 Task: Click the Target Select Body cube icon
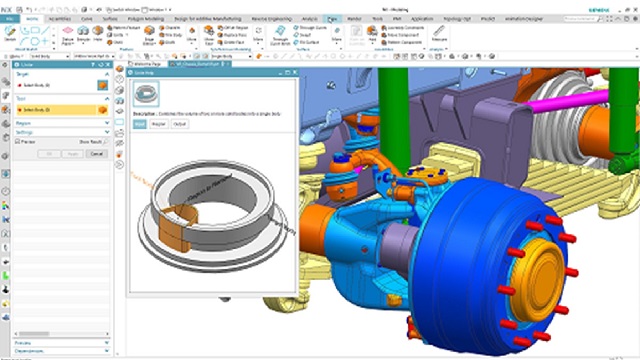[102, 85]
